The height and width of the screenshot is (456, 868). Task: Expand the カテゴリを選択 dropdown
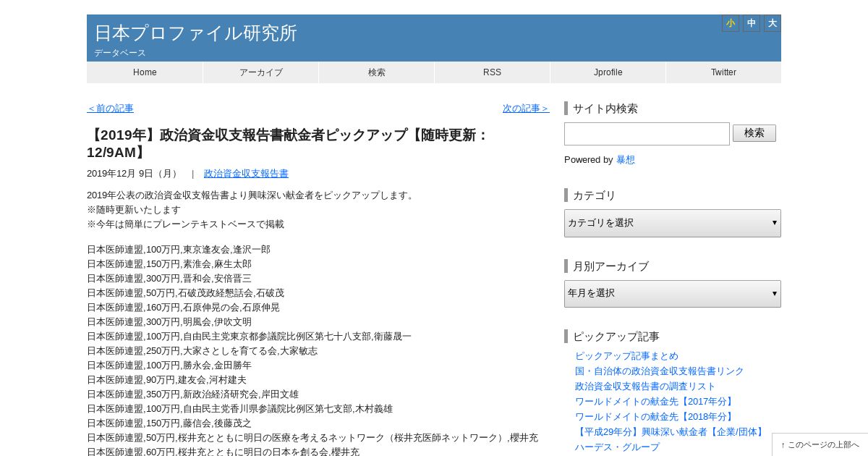point(673,223)
